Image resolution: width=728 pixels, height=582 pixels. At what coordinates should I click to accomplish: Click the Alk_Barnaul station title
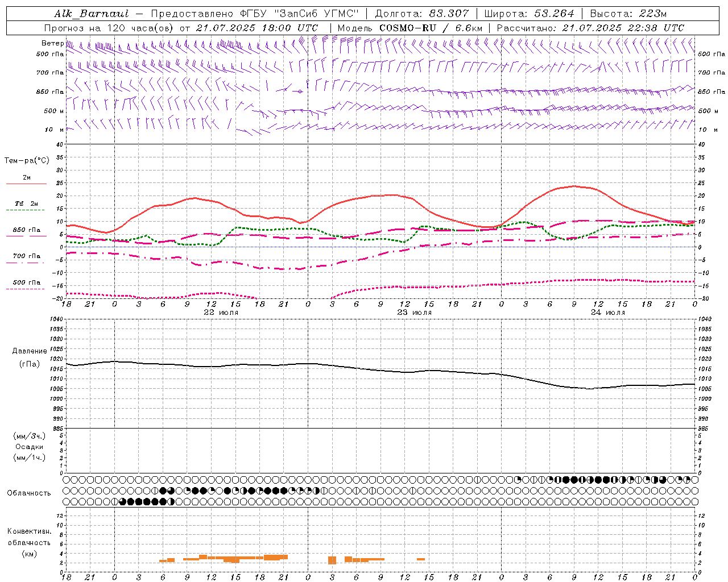pyautogui.click(x=92, y=14)
